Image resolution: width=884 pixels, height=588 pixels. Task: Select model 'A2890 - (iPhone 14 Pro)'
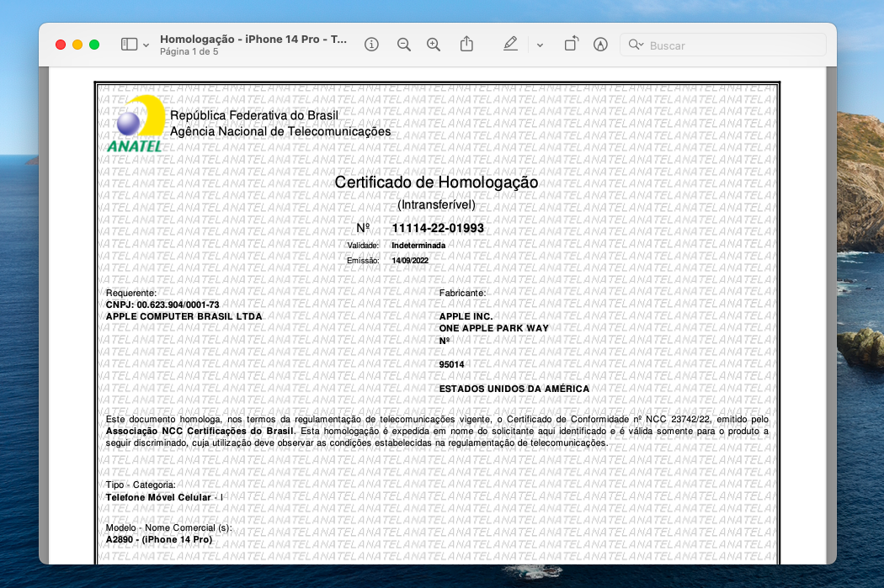point(160,539)
